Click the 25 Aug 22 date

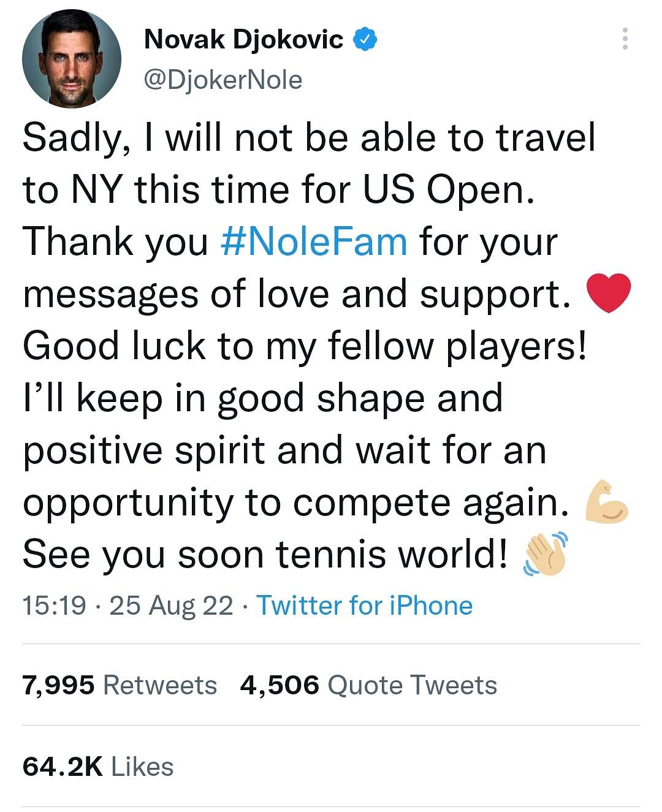171,605
